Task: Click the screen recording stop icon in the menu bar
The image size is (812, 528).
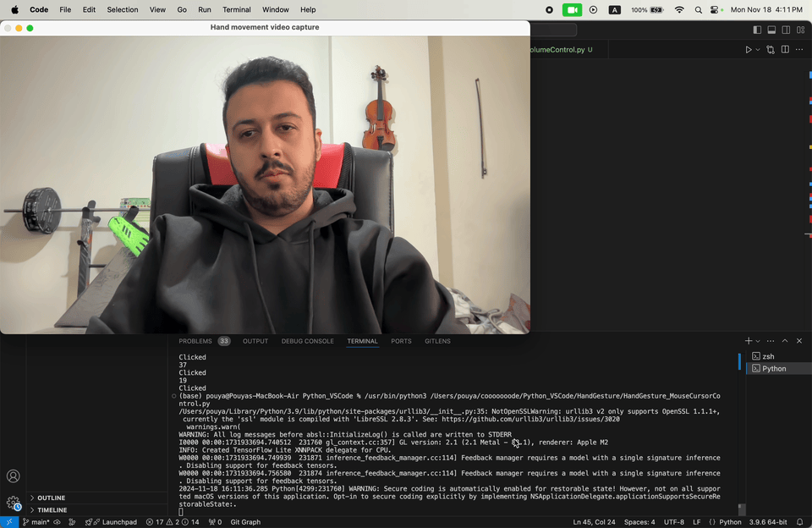Action: [x=550, y=10]
